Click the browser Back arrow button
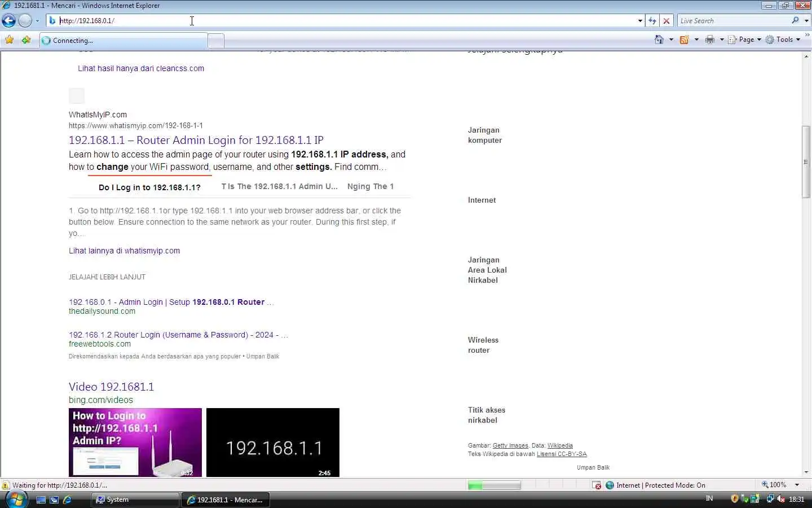Viewport: 812px width, 508px height. tap(8, 21)
